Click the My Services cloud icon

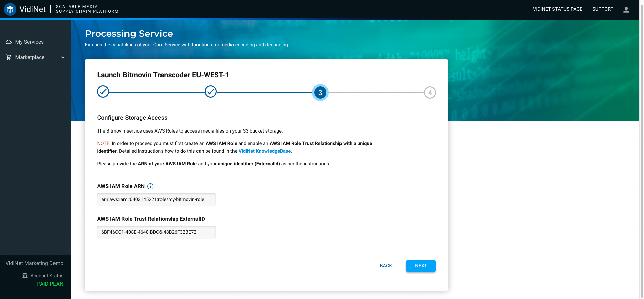9,42
